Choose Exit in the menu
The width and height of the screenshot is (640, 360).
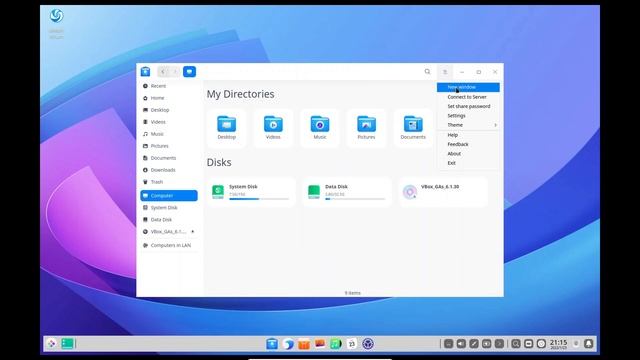468,163
